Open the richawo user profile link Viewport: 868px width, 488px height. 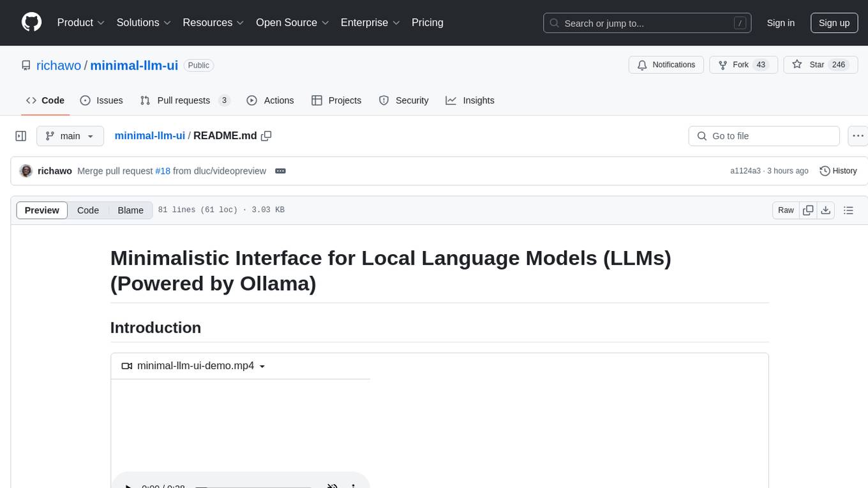point(59,65)
